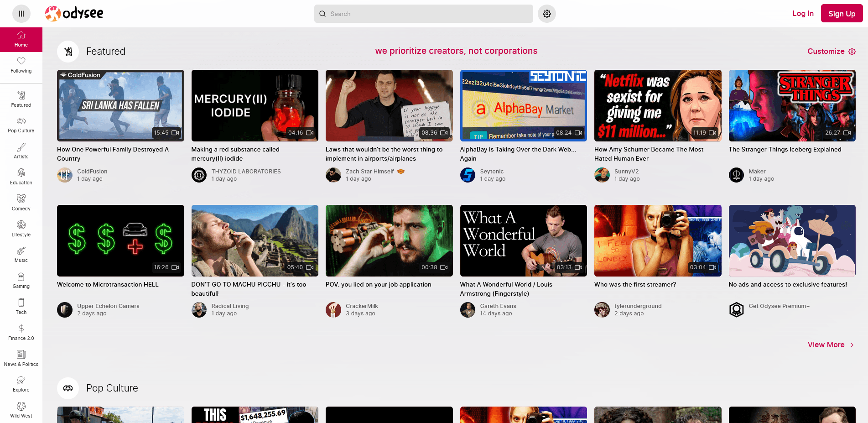Open Tech category in sidebar
Image resolution: width=868 pixels, height=423 pixels.
[21, 307]
